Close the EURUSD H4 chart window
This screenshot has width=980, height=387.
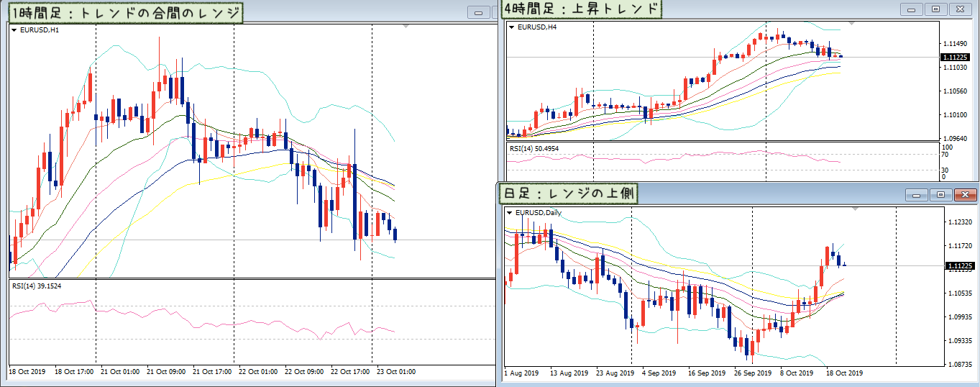[x=959, y=9]
